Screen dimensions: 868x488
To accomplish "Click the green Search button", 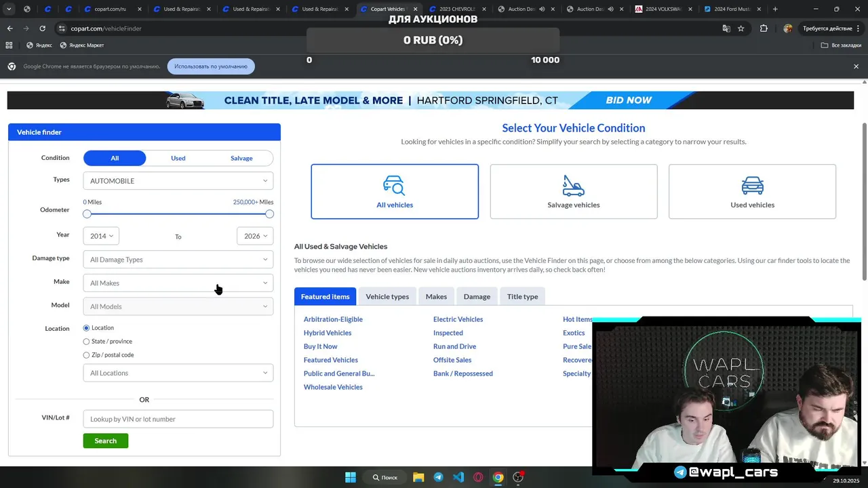I will click(105, 441).
